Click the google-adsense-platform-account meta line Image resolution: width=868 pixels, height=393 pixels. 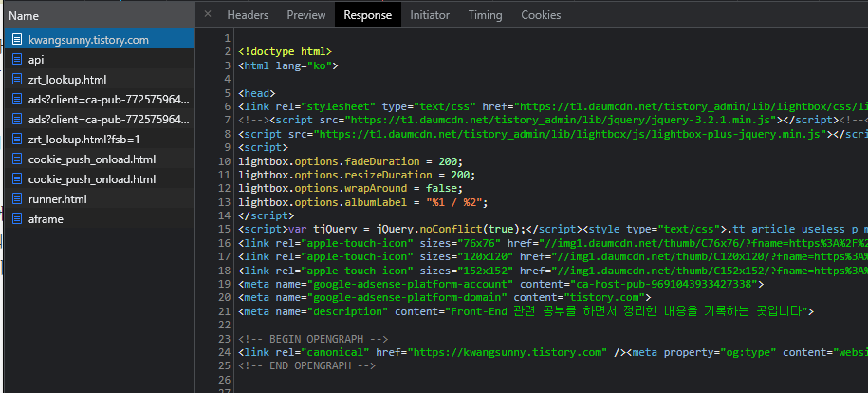click(x=501, y=285)
